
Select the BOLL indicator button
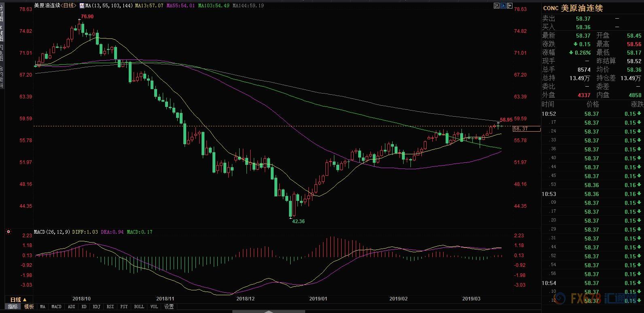pyautogui.click(x=139, y=307)
